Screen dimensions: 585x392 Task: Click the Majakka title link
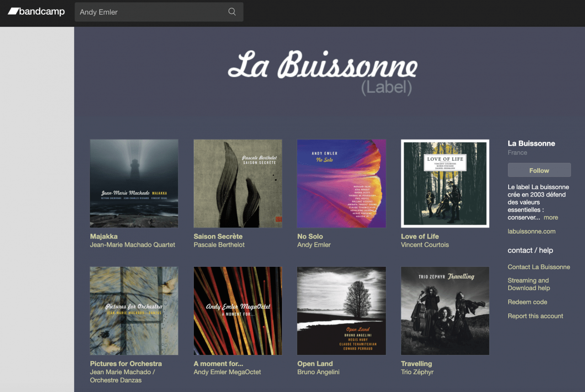click(104, 236)
